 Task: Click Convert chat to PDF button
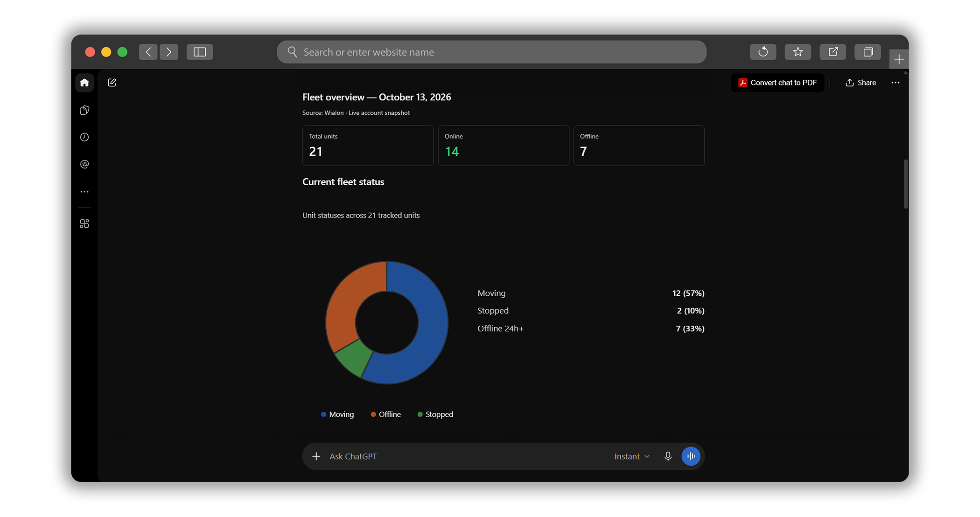tap(777, 83)
